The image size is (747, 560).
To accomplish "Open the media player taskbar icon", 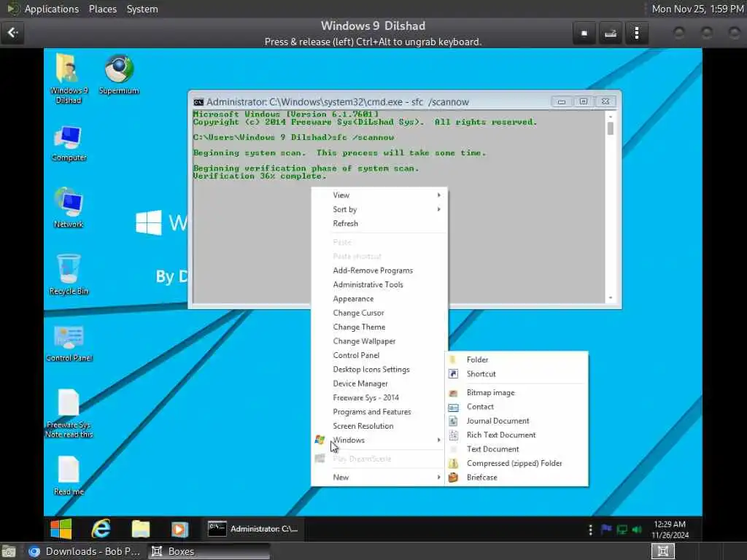I will coord(179,529).
